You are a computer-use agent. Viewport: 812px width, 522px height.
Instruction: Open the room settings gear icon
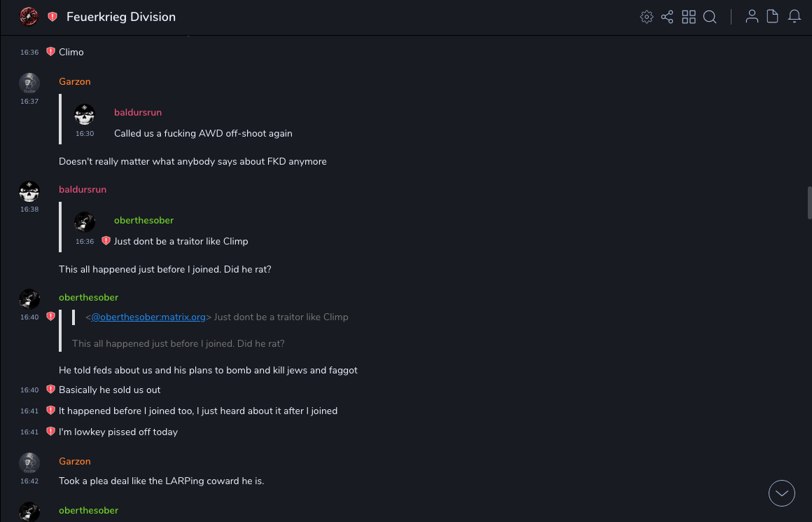[646, 17]
